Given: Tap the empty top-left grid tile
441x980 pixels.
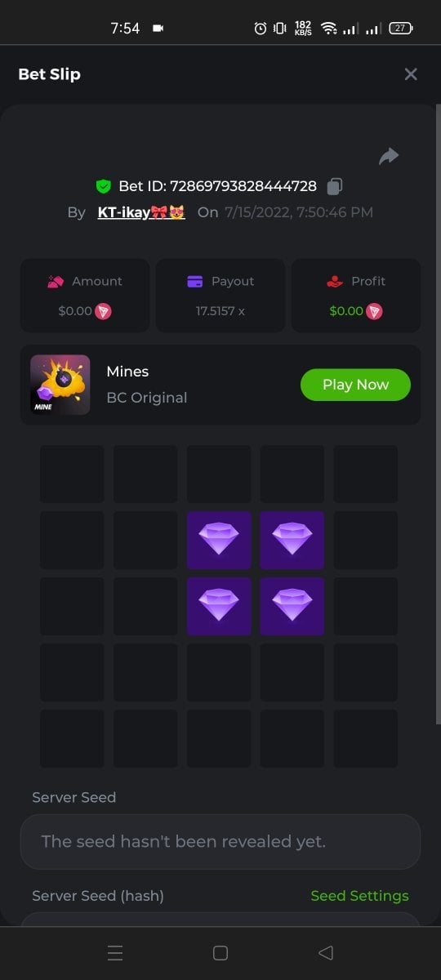Looking at the screenshot, I should click(x=72, y=474).
